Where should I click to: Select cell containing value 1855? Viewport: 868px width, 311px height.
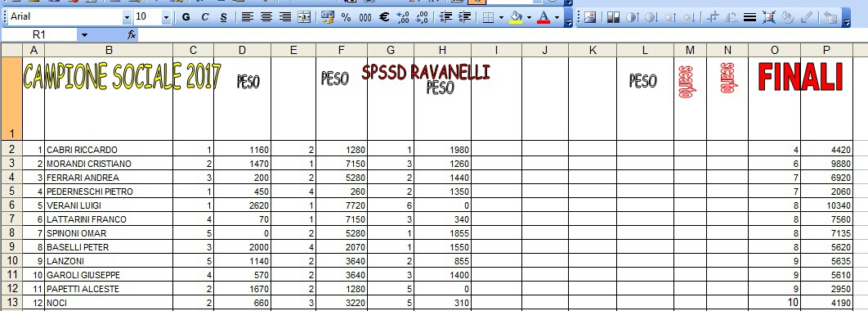pos(442,233)
